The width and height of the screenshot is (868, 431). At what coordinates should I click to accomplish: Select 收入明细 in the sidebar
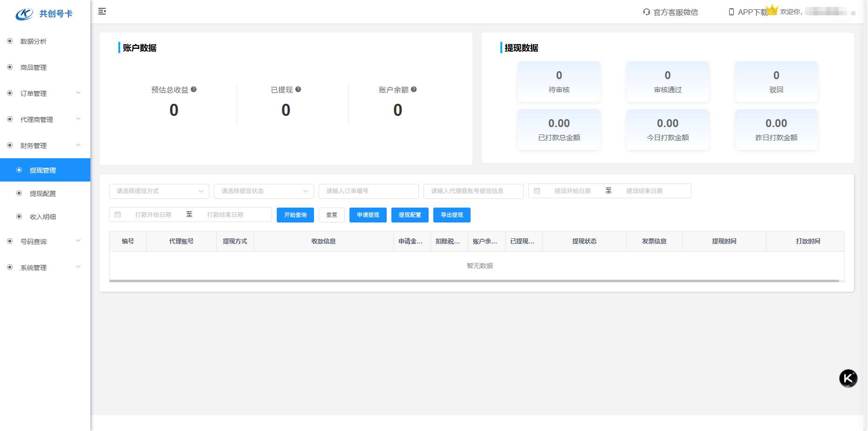(x=43, y=217)
